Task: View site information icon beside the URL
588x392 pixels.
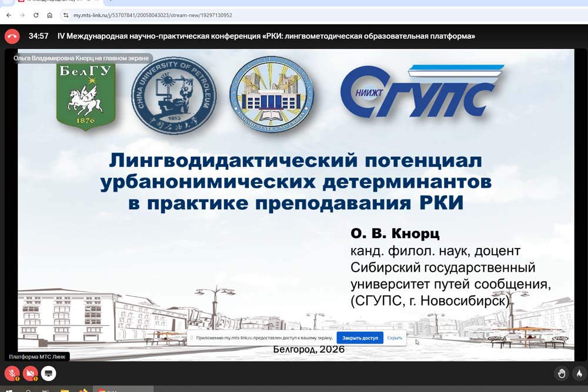Action: (x=66, y=15)
